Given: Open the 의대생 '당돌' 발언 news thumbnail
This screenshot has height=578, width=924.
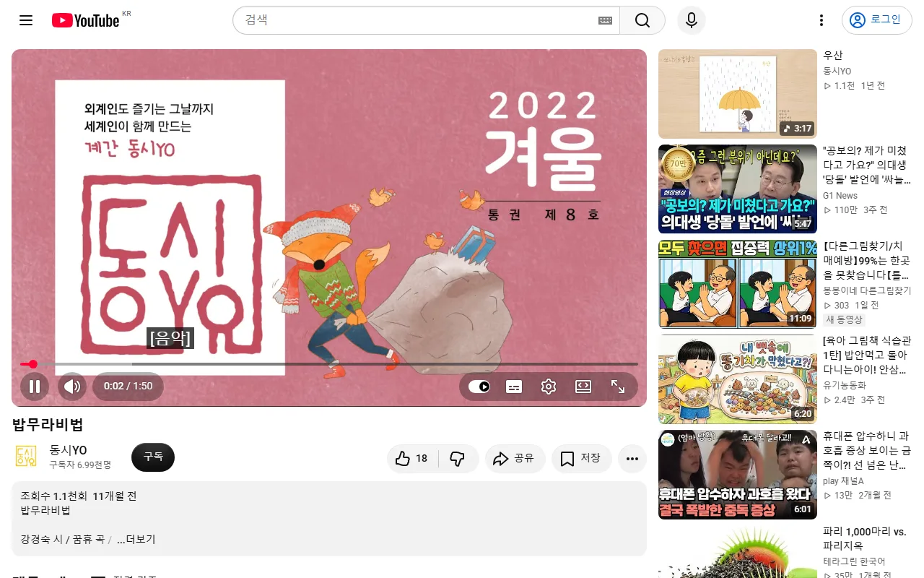Looking at the screenshot, I should [x=738, y=189].
